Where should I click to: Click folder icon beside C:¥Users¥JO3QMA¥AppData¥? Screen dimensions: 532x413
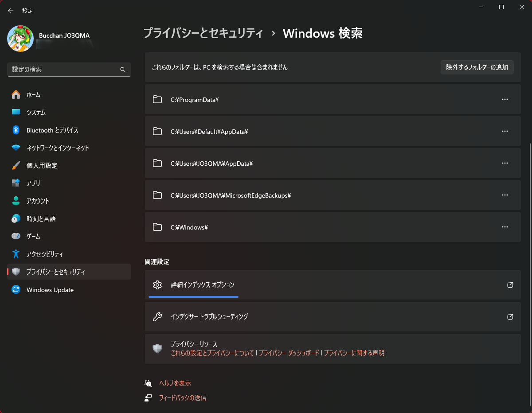click(157, 163)
